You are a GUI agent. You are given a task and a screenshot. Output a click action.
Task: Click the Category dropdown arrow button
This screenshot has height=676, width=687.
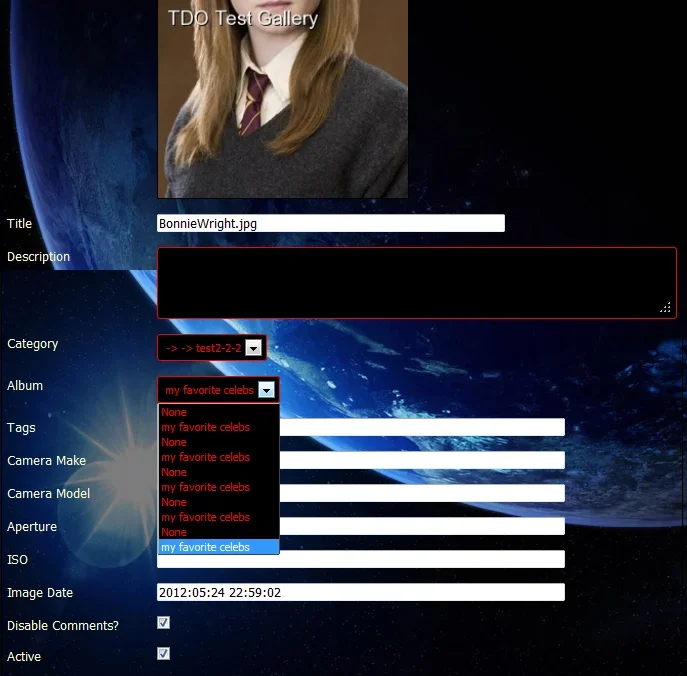tap(253, 348)
